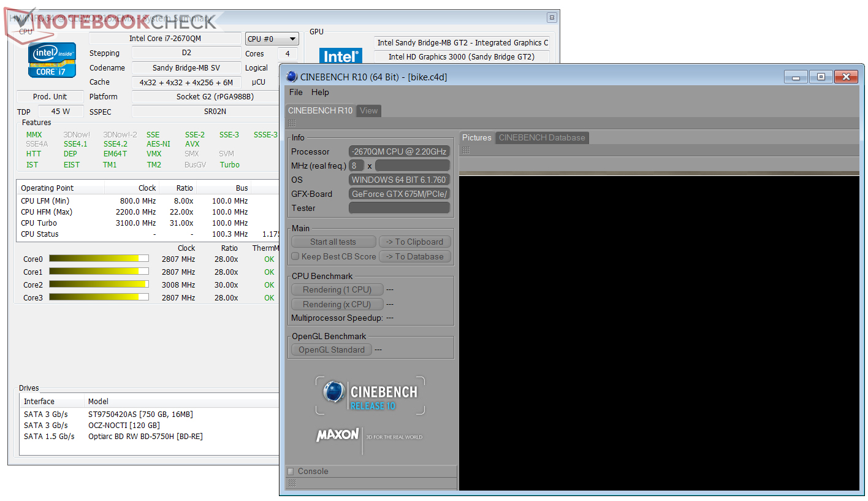Open the CPU #0 selector dropdown
Image resolution: width=868 pixels, height=501 pixels.
[x=272, y=39]
